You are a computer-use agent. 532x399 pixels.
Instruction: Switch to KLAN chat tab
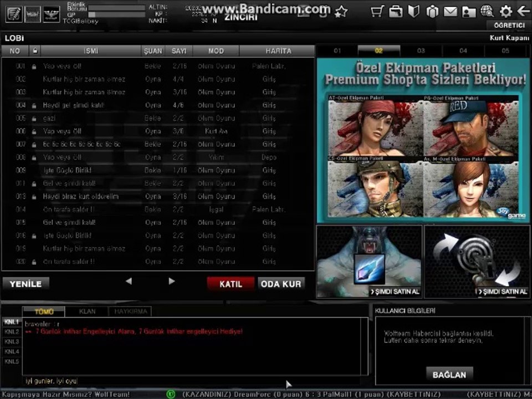87,311
